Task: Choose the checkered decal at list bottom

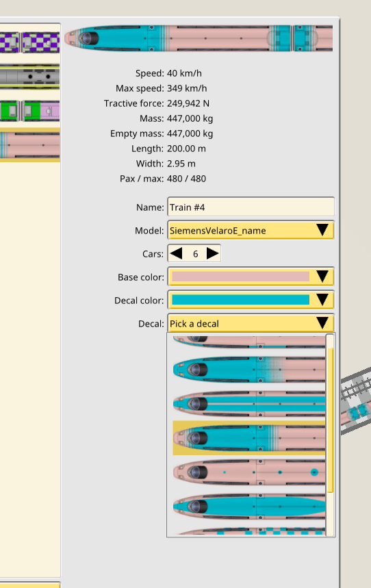Action: click(248, 531)
